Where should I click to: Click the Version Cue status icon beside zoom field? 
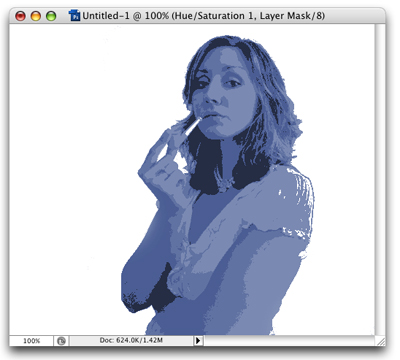point(61,341)
